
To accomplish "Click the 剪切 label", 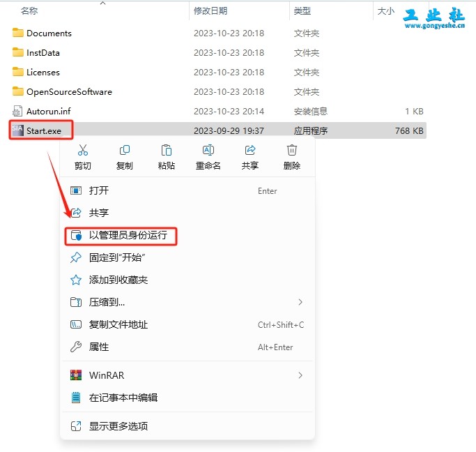I will pyautogui.click(x=82, y=165).
